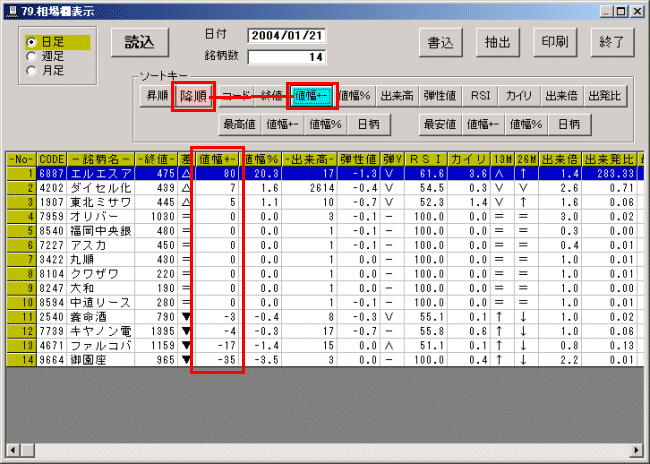650x464 pixels.
Task: Toggle the highlighted cyan 値幅+- sort key
Action: (312, 96)
